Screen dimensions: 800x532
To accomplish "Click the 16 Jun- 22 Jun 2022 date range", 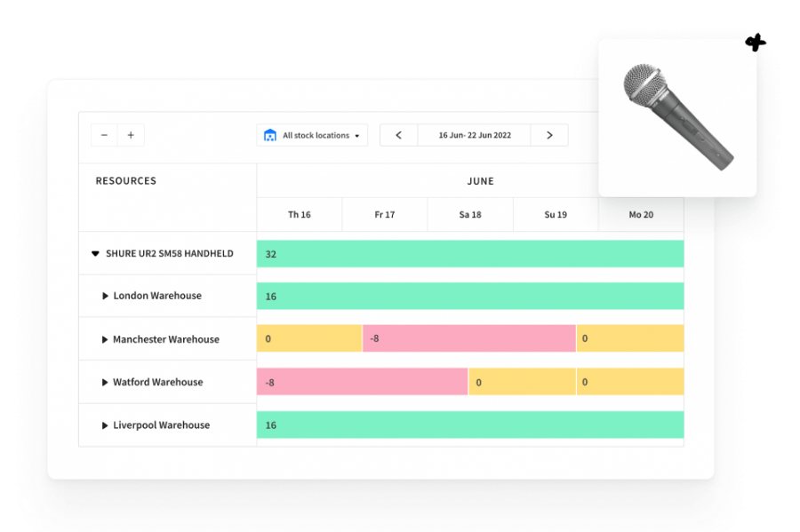I will point(474,135).
